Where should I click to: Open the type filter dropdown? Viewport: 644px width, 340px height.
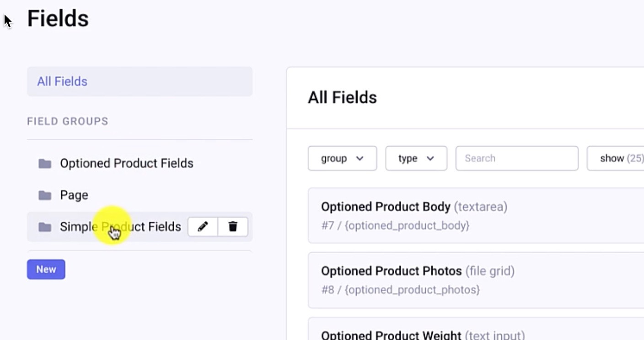pos(416,158)
